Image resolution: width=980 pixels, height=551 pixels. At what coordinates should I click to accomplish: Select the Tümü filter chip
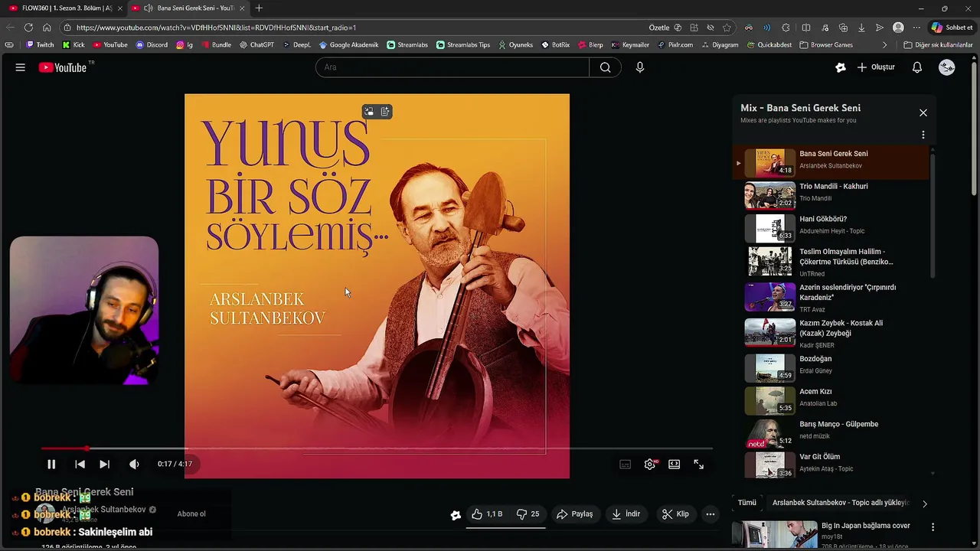pos(747,503)
